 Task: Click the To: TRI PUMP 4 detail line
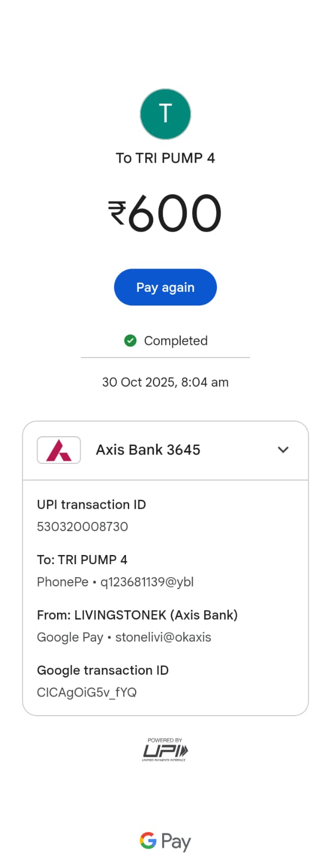82,560
